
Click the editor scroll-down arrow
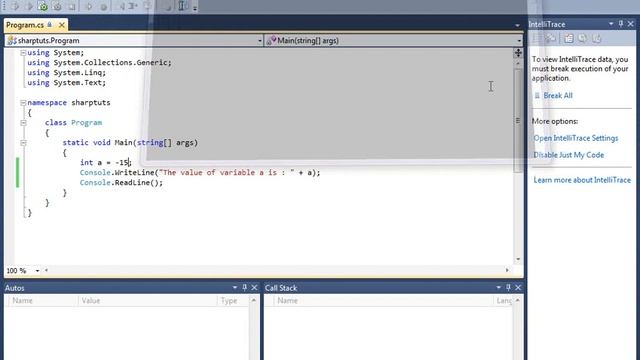click(x=518, y=259)
